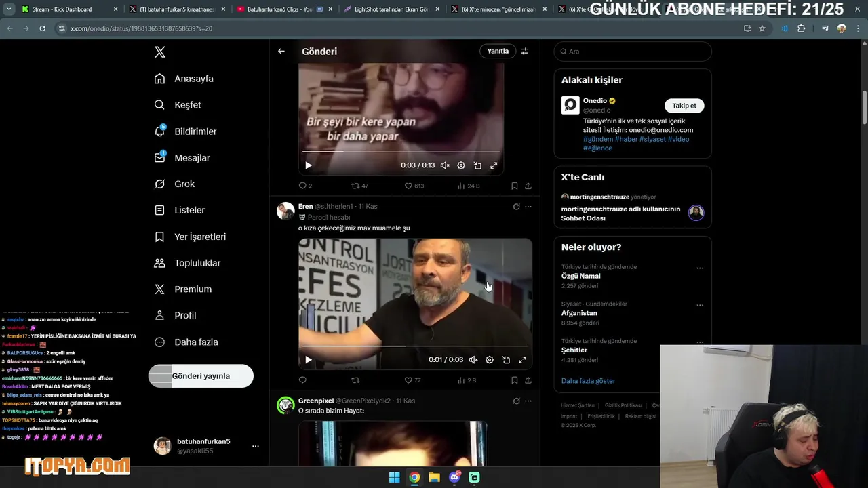Viewport: 868px width, 488px height.
Task: Bookmark the post with 613 likes
Action: (514, 186)
